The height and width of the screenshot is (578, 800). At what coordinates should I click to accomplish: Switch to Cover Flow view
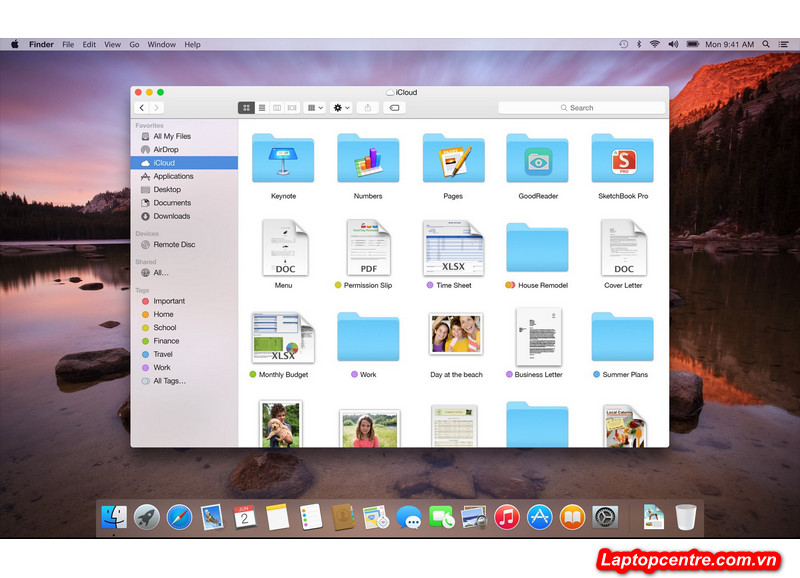pyautogui.click(x=292, y=108)
